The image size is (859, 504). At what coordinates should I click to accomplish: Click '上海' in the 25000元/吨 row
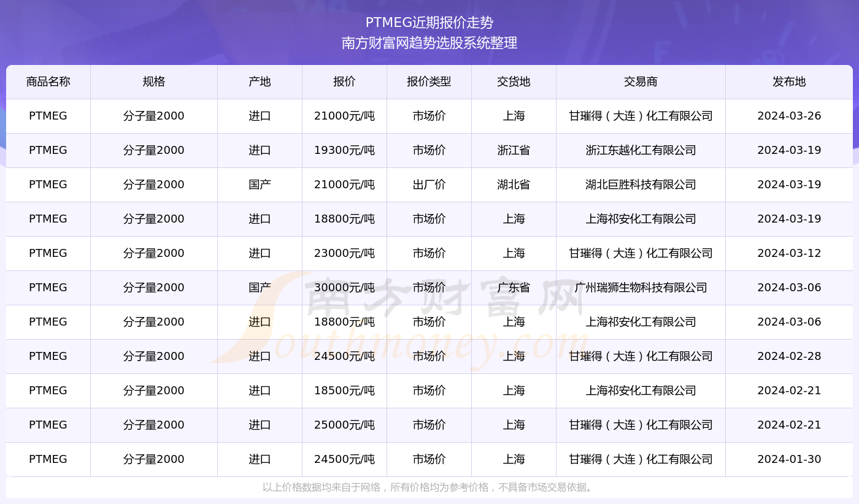click(x=514, y=425)
